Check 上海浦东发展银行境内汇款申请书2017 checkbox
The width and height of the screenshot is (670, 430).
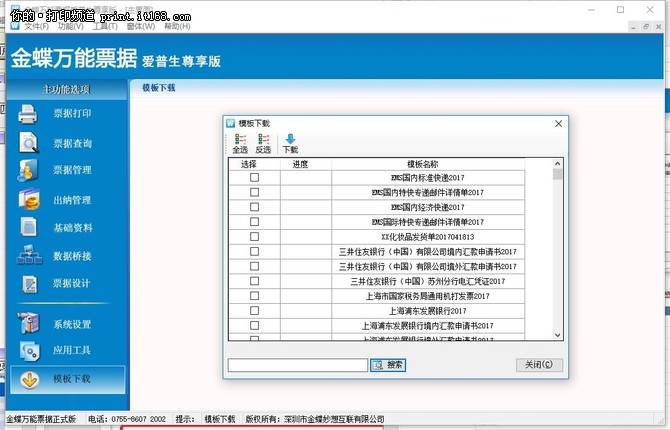pyautogui.click(x=255, y=325)
